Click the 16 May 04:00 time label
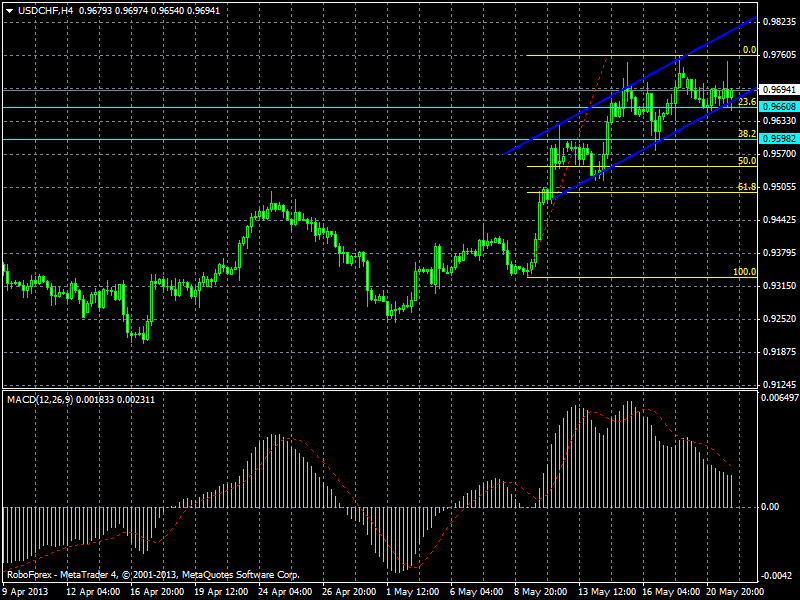The width and height of the screenshot is (800, 600). tap(671, 592)
